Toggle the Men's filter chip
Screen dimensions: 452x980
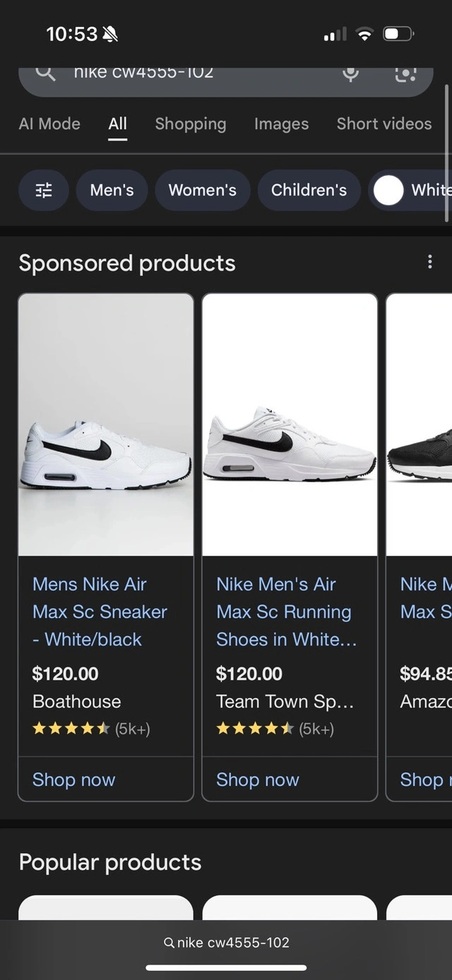[112, 190]
